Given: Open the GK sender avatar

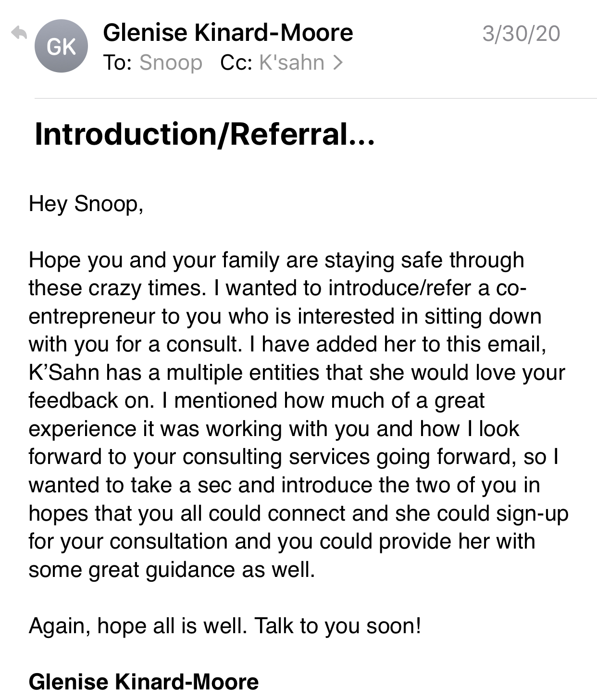Looking at the screenshot, I should point(61,47).
